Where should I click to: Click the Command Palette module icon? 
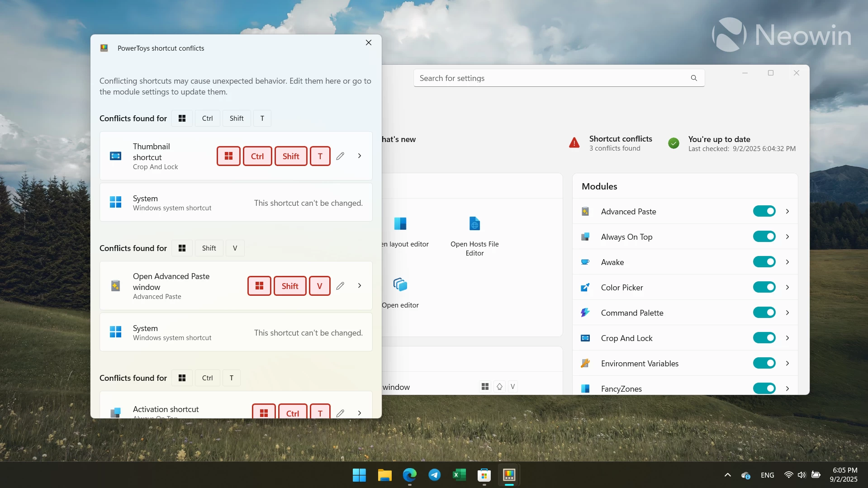[x=585, y=313]
